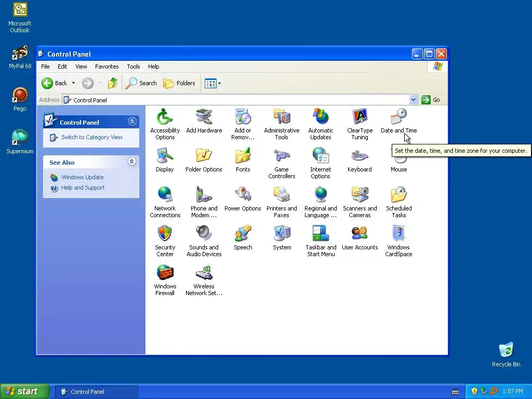Expand the Back button history arrow
Viewport: 532px width, 399px height.
(x=73, y=83)
